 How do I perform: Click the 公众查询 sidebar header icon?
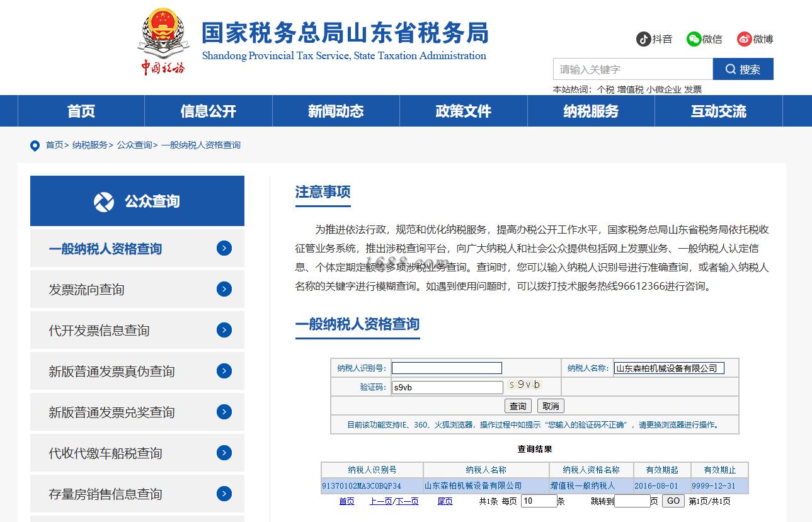click(104, 201)
